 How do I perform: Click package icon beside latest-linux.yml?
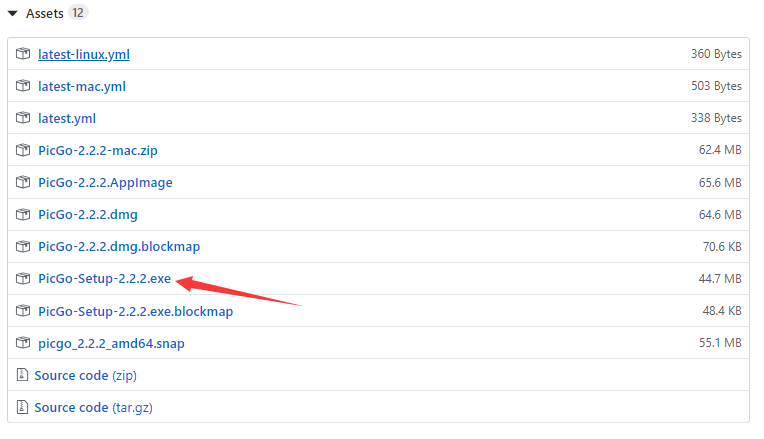23,54
